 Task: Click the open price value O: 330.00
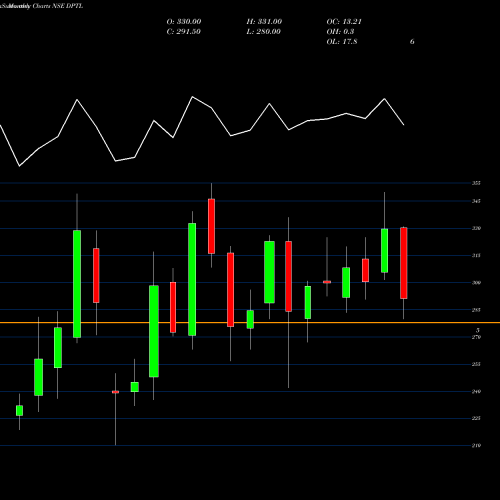tap(184, 22)
